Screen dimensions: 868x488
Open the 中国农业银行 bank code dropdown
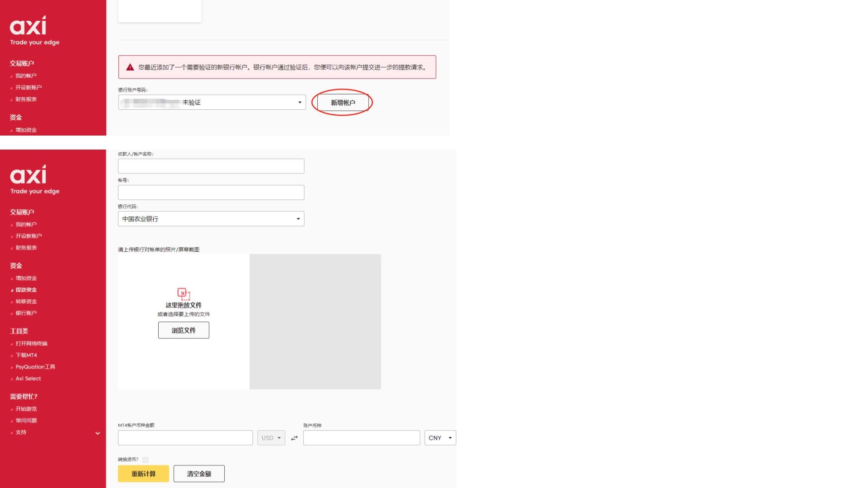(x=211, y=219)
